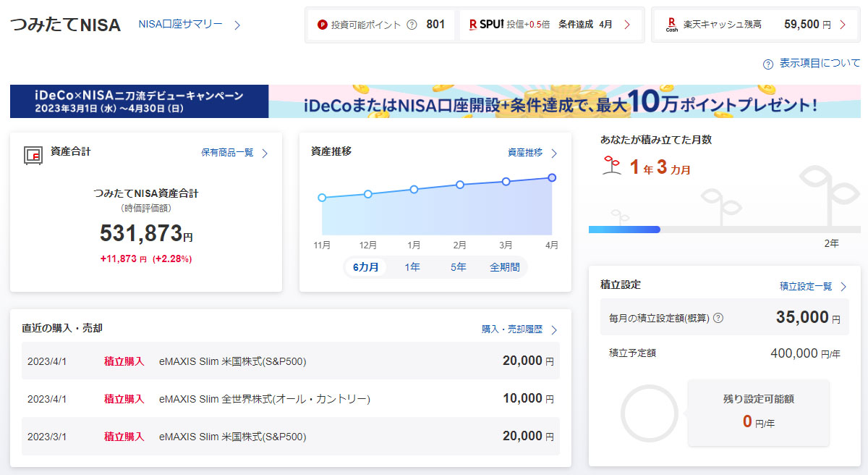Click the arrow next to 楽天キャッシュ残高
Screen dimensions: 868x475
pos(843,25)
